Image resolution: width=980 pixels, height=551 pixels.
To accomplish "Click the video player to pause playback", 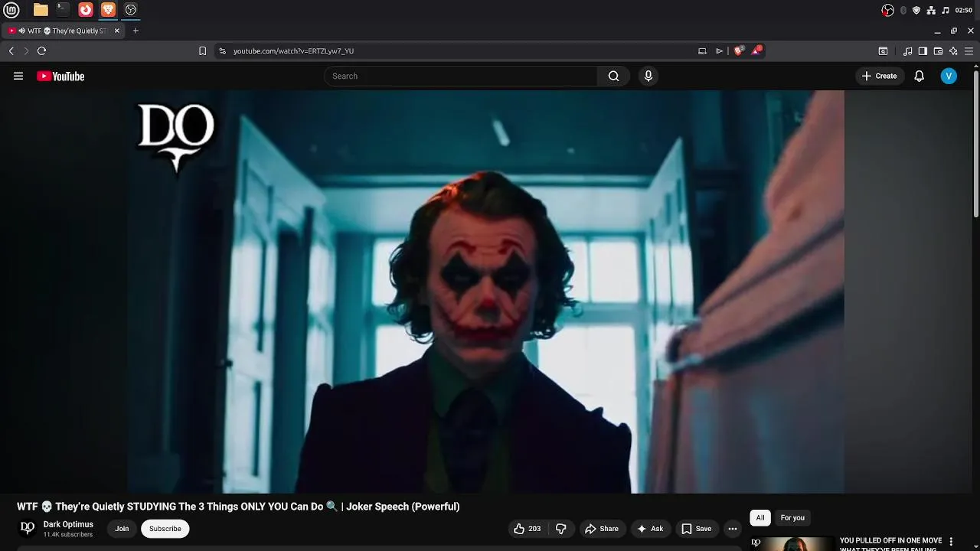I will [486, 292].
